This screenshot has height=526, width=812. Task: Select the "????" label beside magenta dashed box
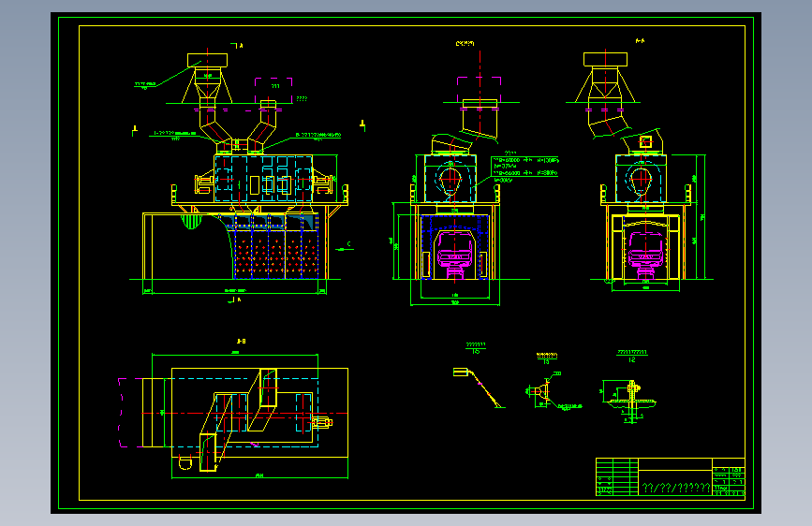tap(302, 98)
